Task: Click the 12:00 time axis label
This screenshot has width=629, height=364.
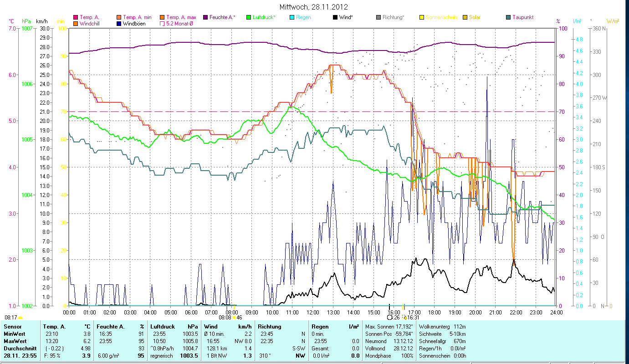Action: pos(313,312)
